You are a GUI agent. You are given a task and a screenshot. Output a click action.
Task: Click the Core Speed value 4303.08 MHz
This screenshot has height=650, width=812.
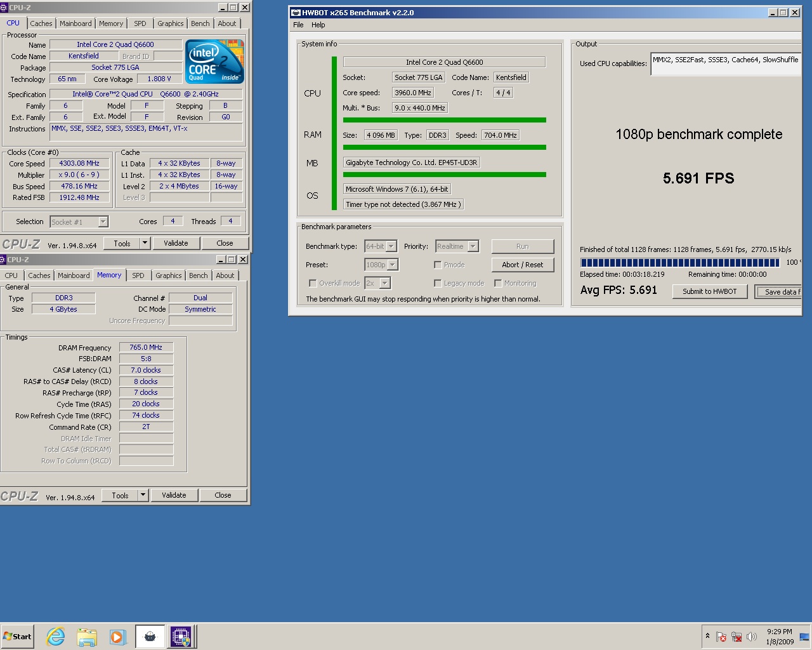click(79, 163)
